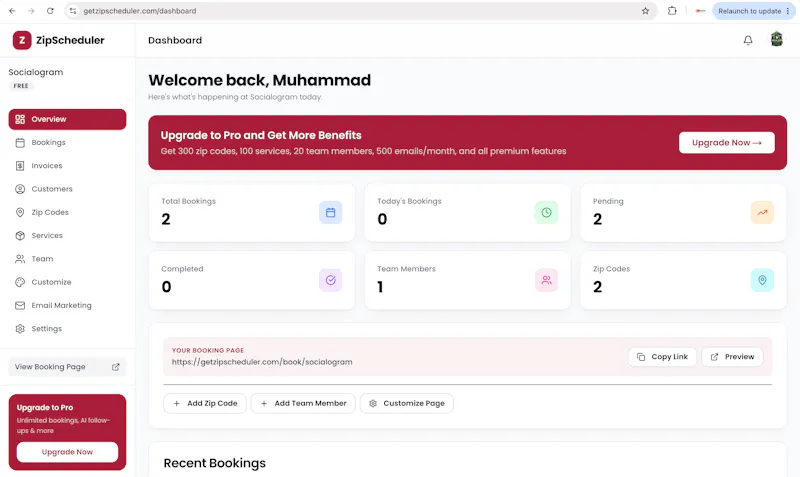Image resolution: width=800 pixels, height=477 pixels.
Task: Click the Add Team Member button
Action: 303,403
